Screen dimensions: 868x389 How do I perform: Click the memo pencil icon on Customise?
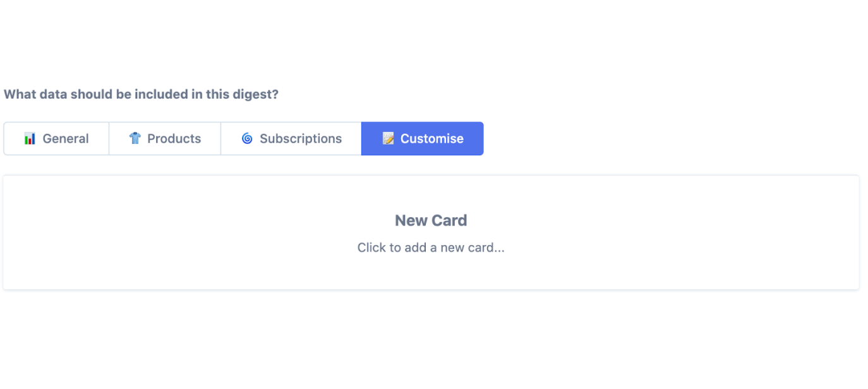click(388, 139)
